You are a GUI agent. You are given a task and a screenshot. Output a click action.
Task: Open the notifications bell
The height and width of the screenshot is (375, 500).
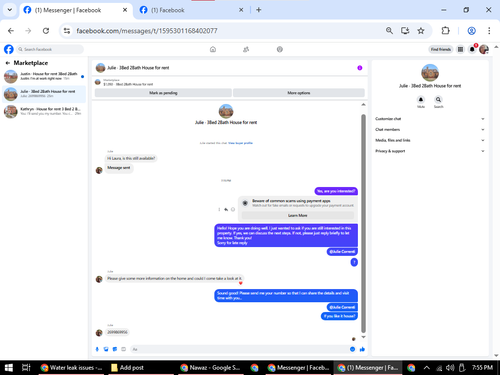tap(472, 49)
